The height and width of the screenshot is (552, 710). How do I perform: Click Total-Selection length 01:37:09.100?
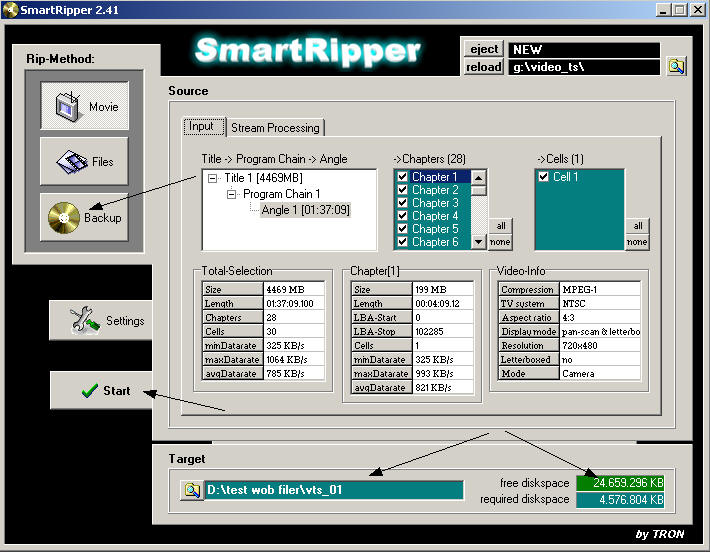coord(294,303)
